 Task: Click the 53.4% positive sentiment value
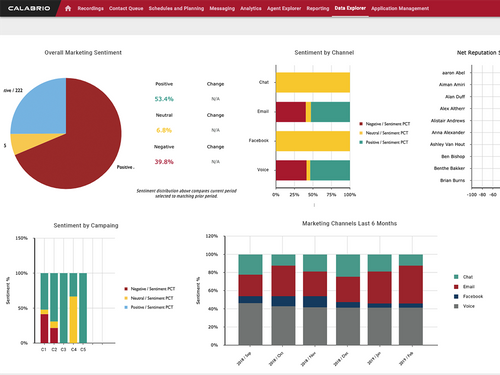(164, 99)
